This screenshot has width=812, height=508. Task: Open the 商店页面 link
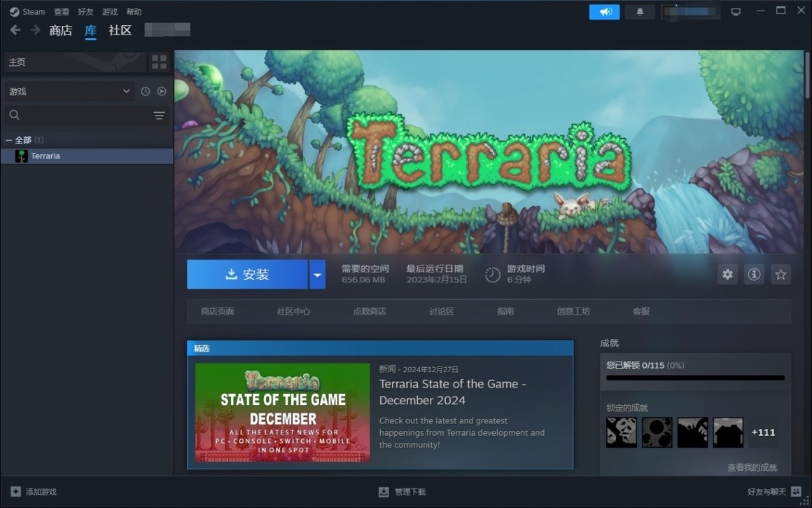(x=218, y=312)
